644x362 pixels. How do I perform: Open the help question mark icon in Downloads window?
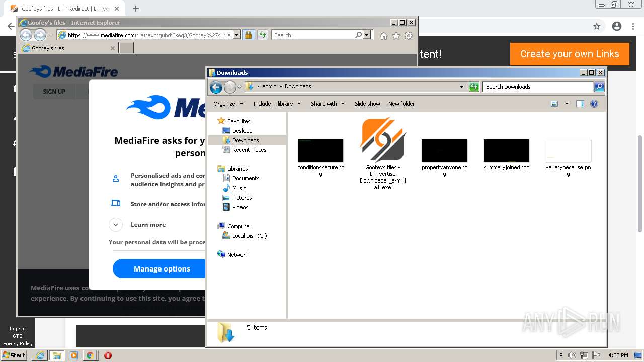tap(594, 104)
